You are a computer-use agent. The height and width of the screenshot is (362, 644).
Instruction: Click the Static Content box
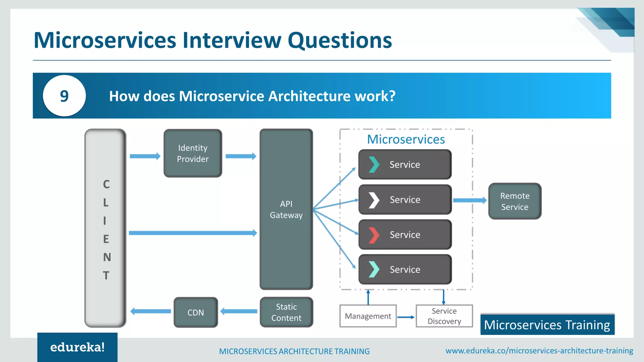(286, 312)
